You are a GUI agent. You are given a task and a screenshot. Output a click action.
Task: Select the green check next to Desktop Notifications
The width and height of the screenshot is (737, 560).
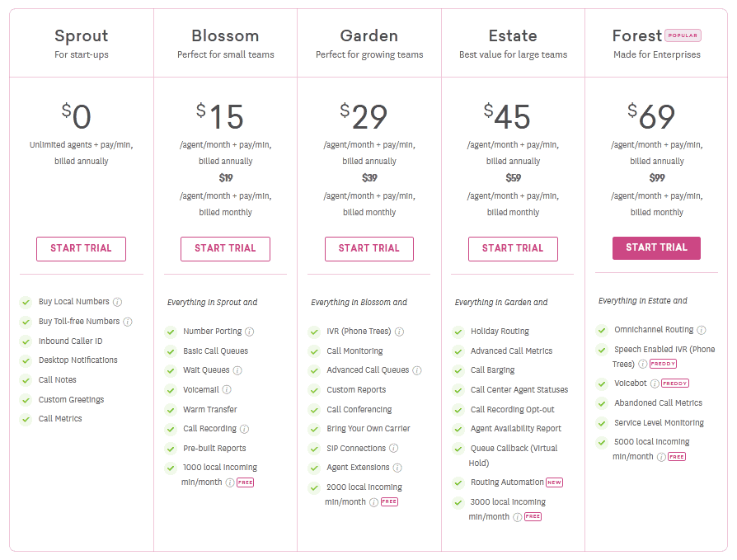coord(25,360)
